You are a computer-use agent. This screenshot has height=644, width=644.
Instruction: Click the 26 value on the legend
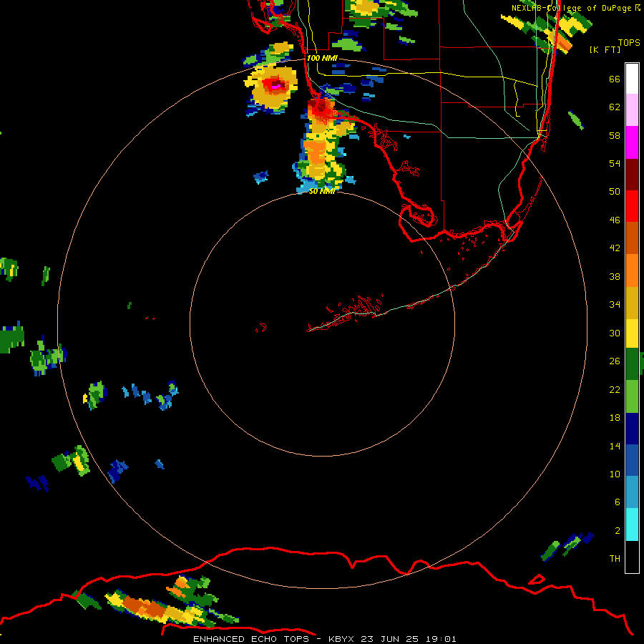(x=615, y=361)
